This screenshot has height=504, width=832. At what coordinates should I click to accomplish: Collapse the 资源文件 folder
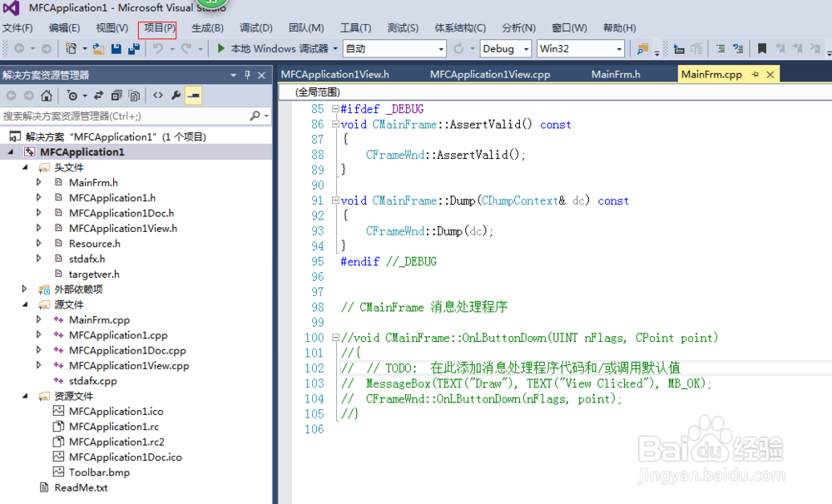[25, 396]
